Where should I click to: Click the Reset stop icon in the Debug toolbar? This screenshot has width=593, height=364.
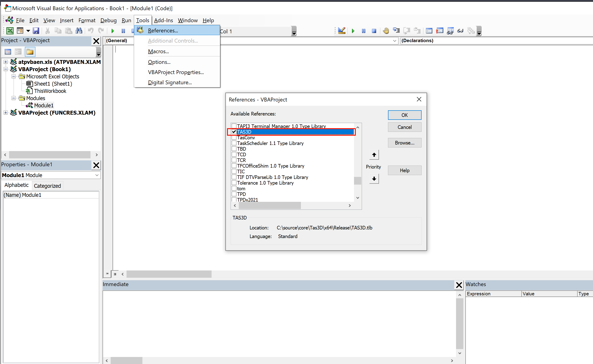(x=374, y=31)
